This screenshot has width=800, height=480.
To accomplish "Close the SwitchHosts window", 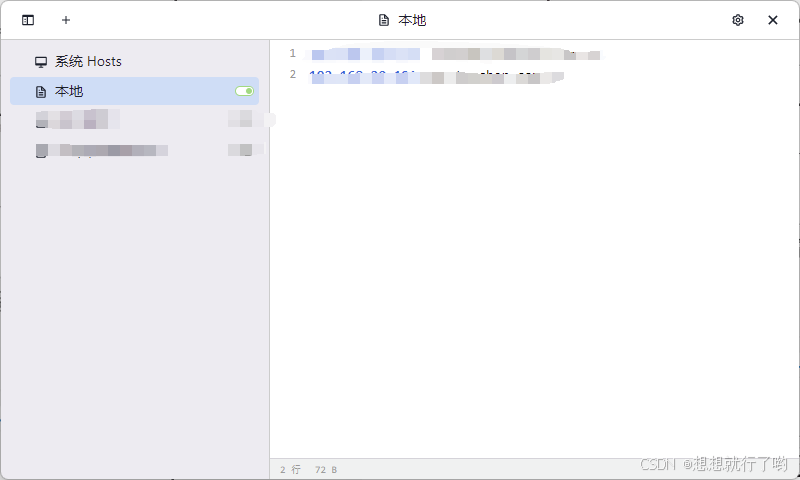I will pos(773,20).
